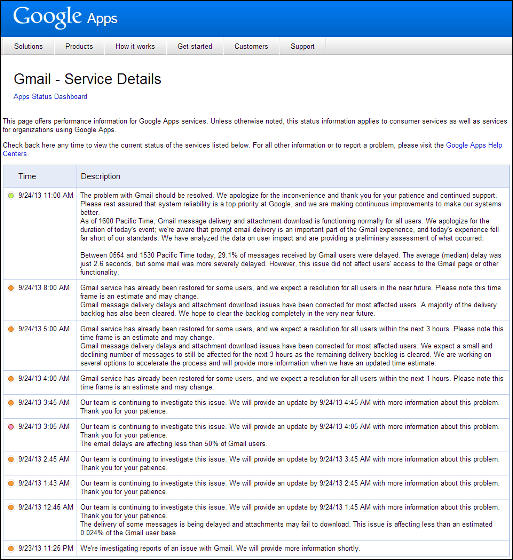Select the 9/24/13 11:00 AM timestamp

coord(46,195)
